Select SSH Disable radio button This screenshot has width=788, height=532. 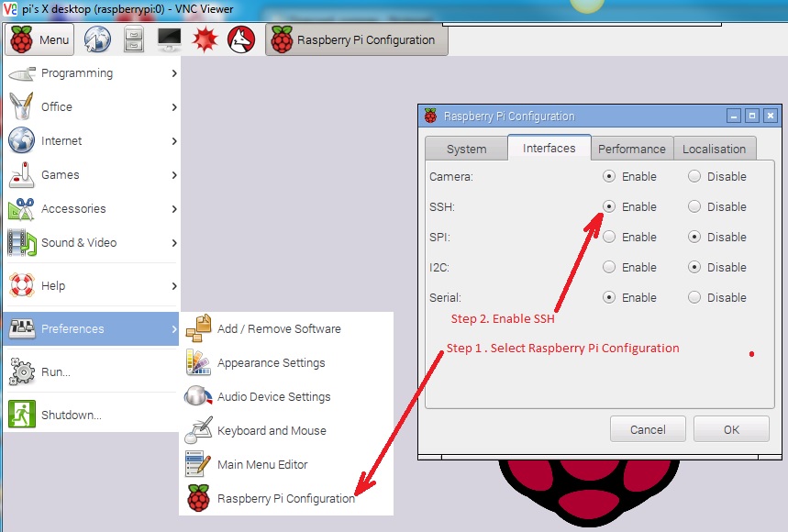pyautogui.click(x=694, y=206)
